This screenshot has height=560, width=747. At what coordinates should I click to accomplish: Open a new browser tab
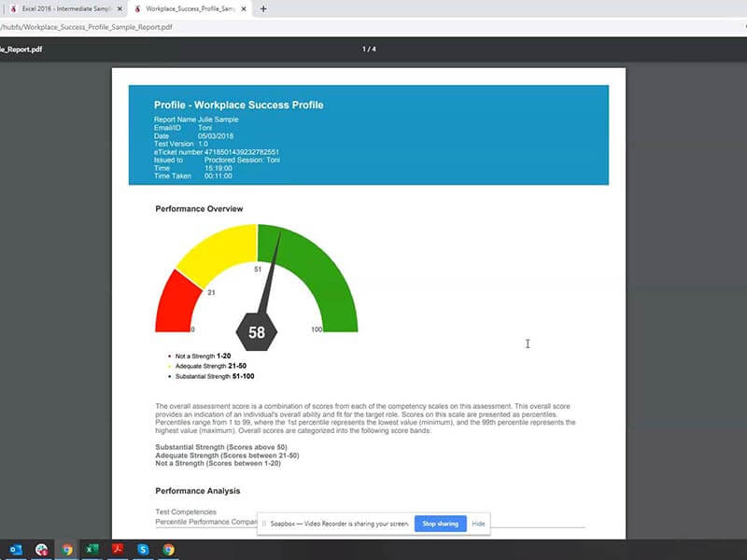pyautogui.click(x=263, y=9)
